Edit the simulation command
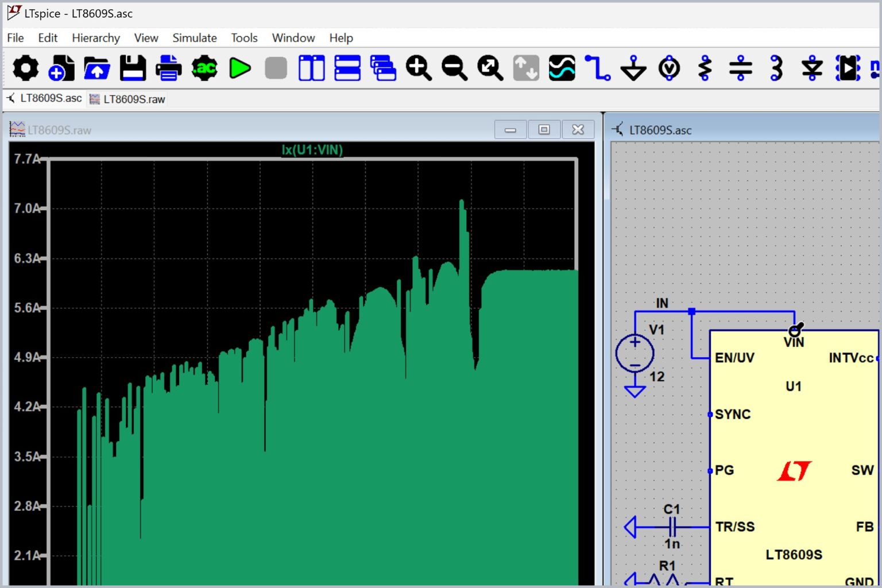This screenshot has height=588, width=882. [204, 68]
